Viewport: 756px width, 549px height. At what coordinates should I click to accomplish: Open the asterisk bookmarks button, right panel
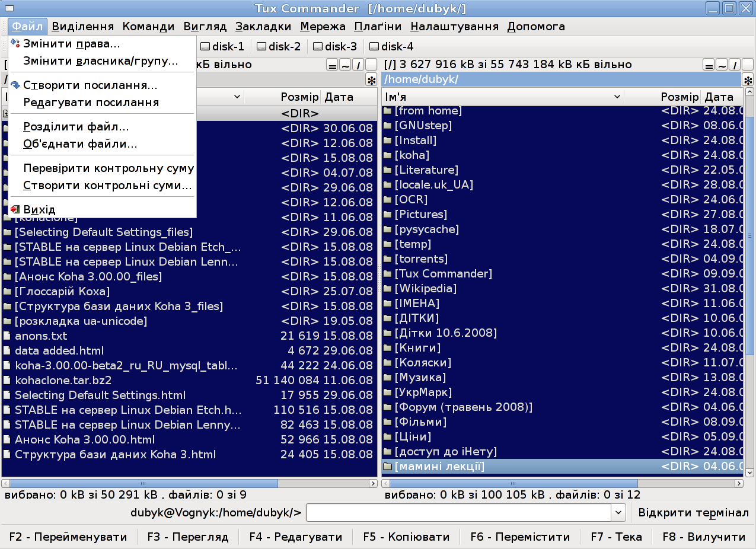coord(748,79)
